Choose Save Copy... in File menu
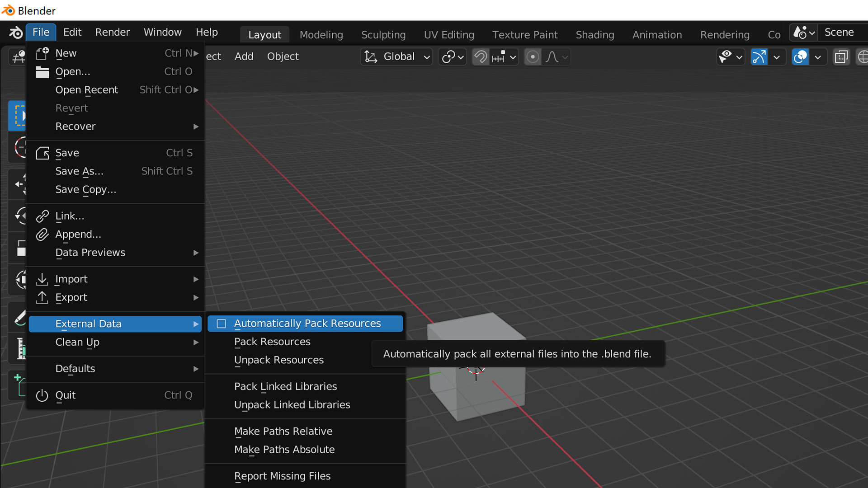Screen dimensions: 868x488 coord(115,190)
